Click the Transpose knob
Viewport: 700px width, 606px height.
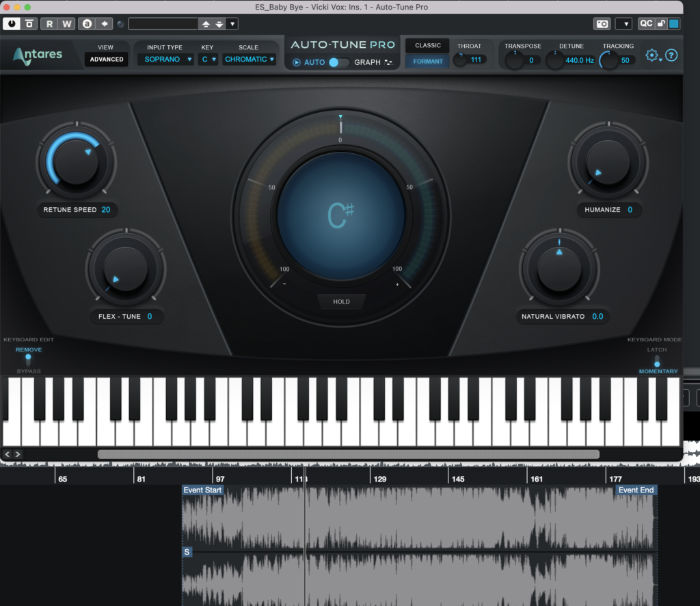pyautogui.click(x=515, y=60)
